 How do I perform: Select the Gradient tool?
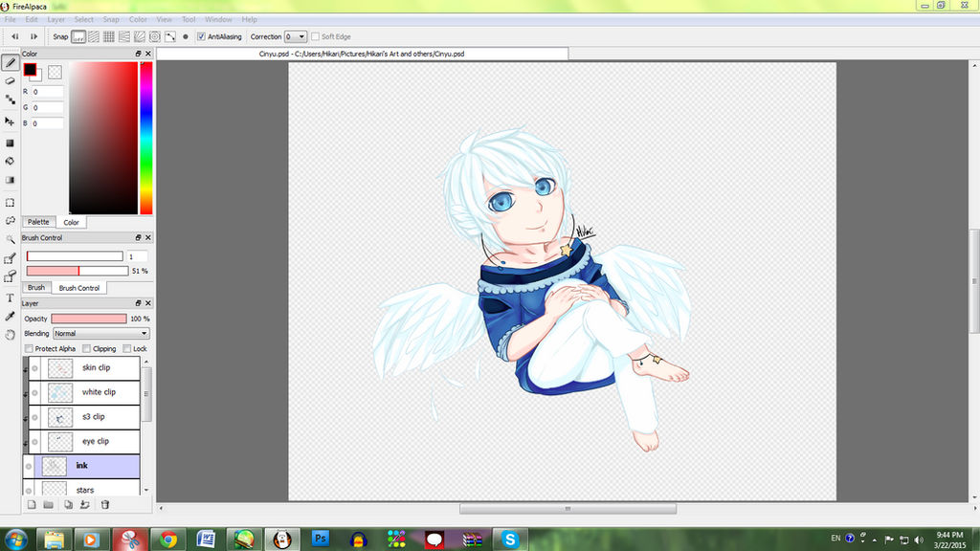(10, 180)
